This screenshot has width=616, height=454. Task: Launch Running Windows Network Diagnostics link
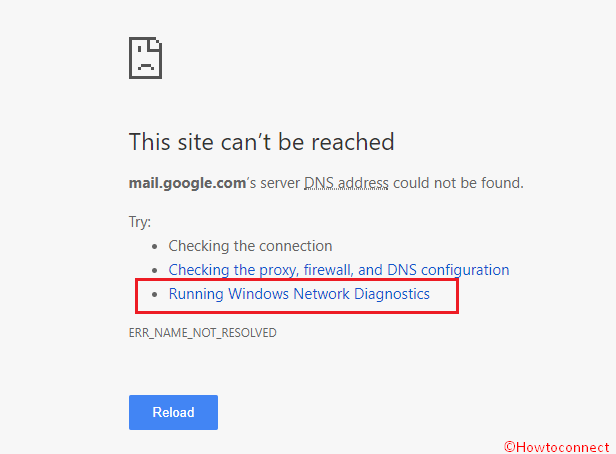(x=299, y=294)
